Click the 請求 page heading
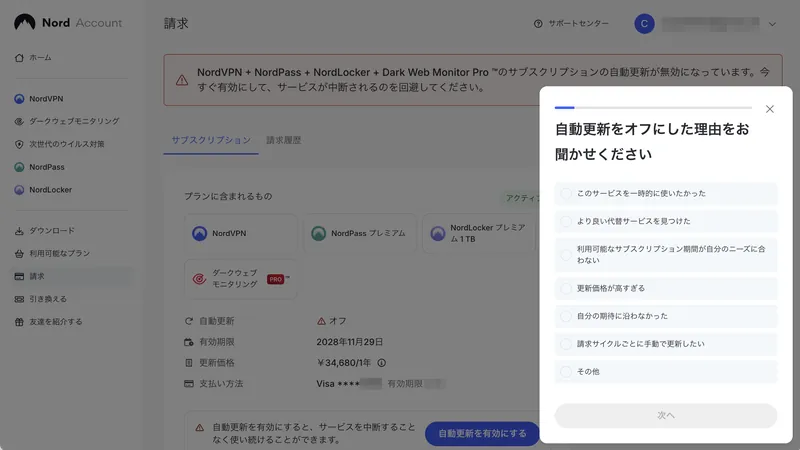800x450 pixels. pos(176,23)
